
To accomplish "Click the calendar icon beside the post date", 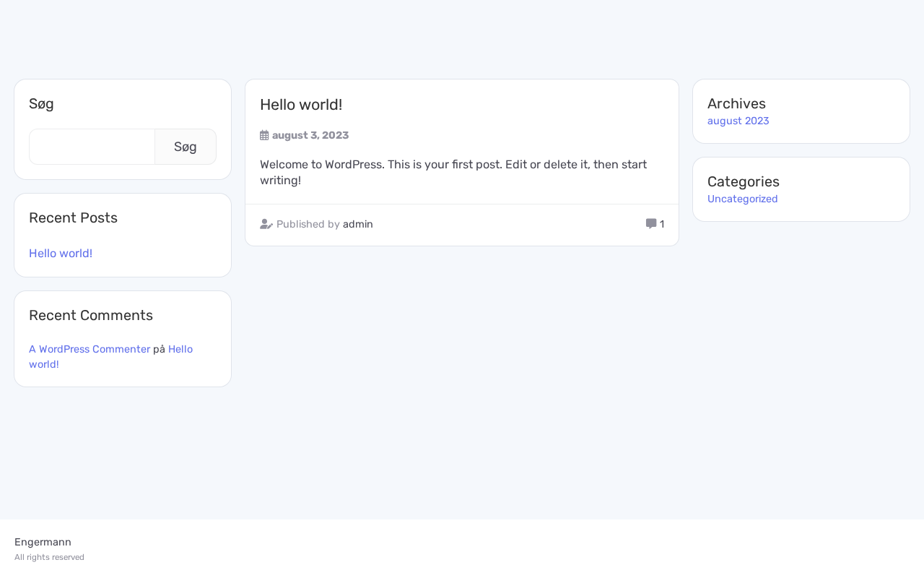I will coord(264,135).
